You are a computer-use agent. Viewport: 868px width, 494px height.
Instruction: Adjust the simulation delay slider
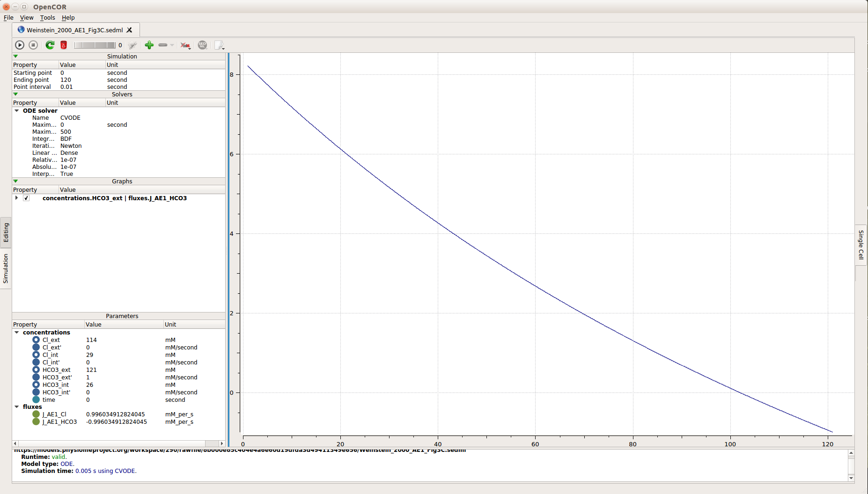tap(95, 45)
